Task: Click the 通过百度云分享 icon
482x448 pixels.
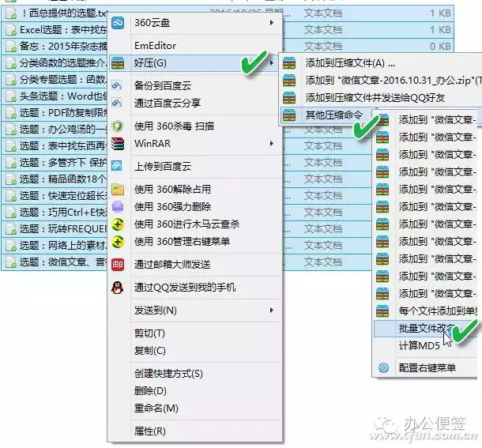Action: coord(117,103)
